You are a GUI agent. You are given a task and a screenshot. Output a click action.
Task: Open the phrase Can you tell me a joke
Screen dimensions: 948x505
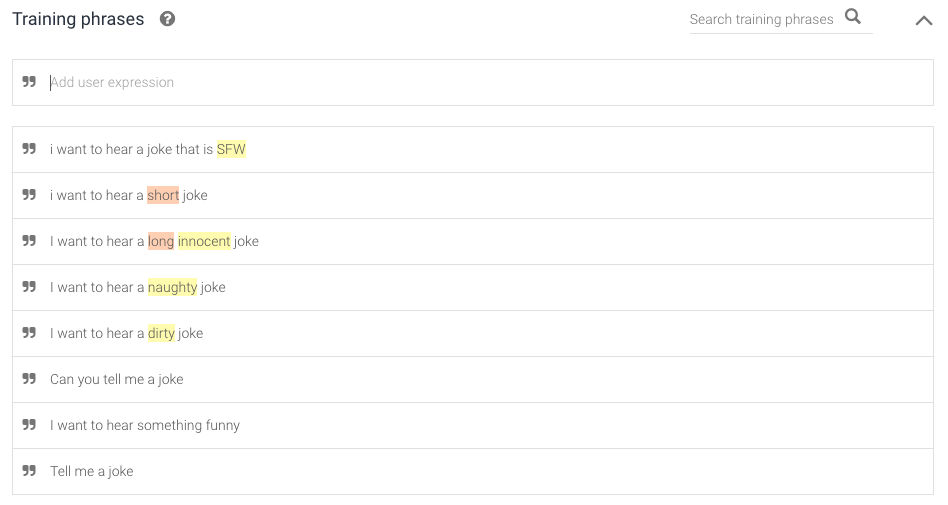(473, 379)
